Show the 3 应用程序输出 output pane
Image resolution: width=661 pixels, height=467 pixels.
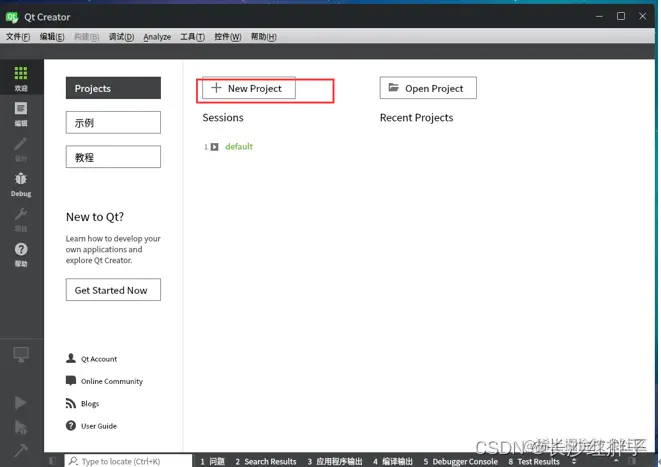tap(334, 462)
